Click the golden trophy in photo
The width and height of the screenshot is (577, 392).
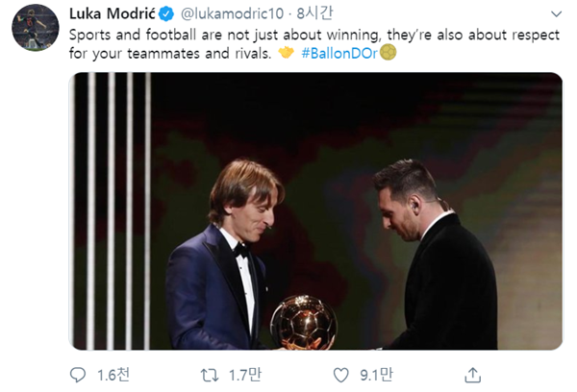point(304,322)
